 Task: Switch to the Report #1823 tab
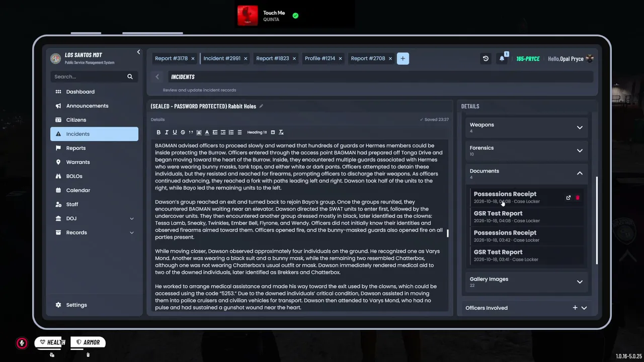(x=272, y=58)
